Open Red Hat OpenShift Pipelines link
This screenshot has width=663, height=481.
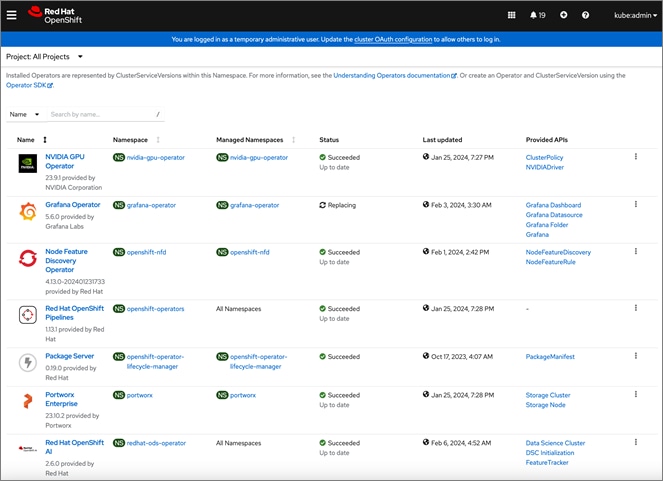[74, 313]
